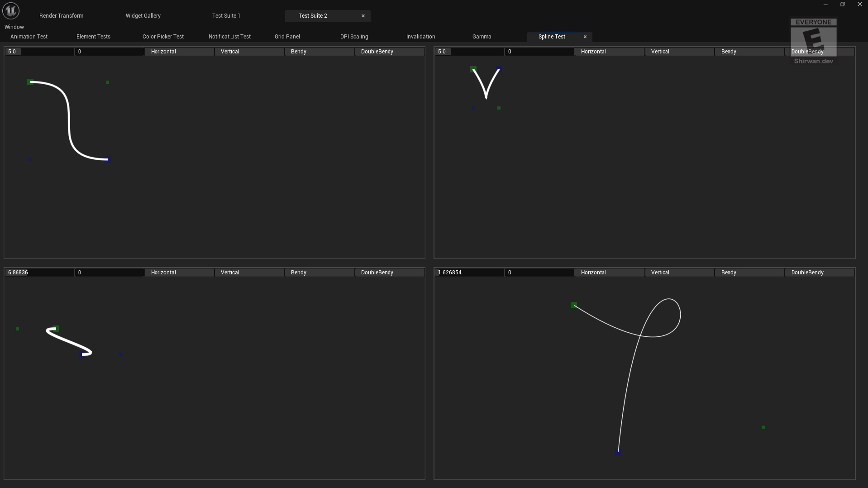
Task: Click Bendy button in top-right spline panel
Action: point(750,52)
